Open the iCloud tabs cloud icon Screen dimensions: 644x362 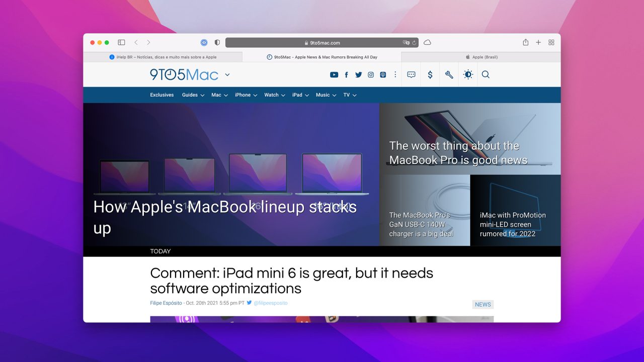click(x=427, y=43)
